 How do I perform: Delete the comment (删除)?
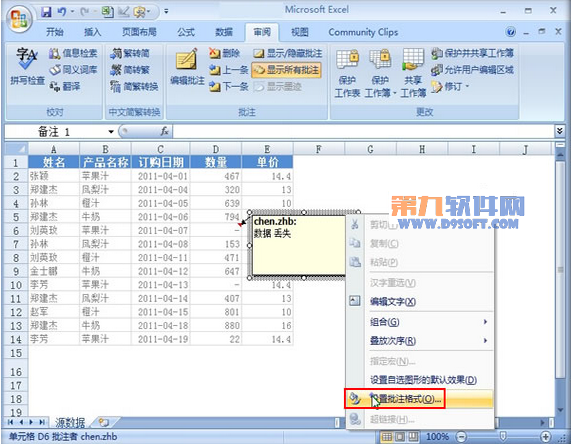point(224,53)
